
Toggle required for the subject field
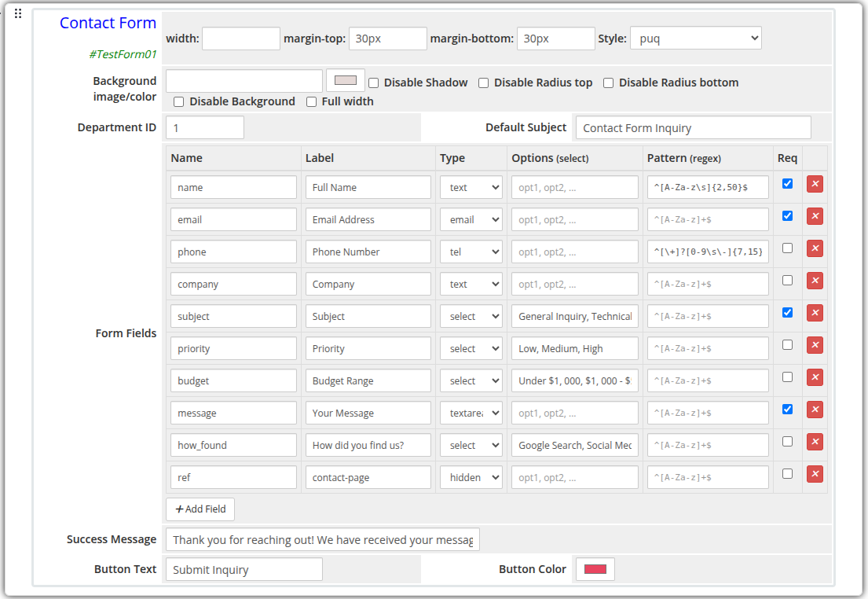coord(787,313)
